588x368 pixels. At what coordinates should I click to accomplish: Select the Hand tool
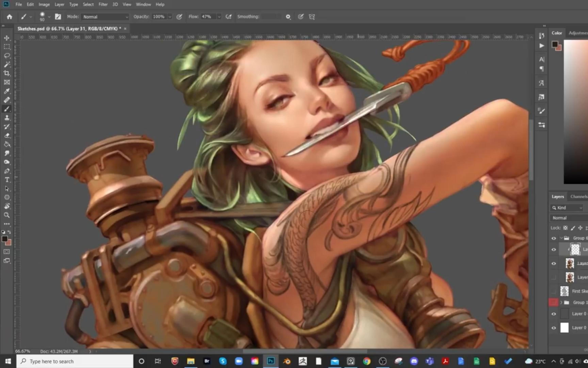(7, 206)
